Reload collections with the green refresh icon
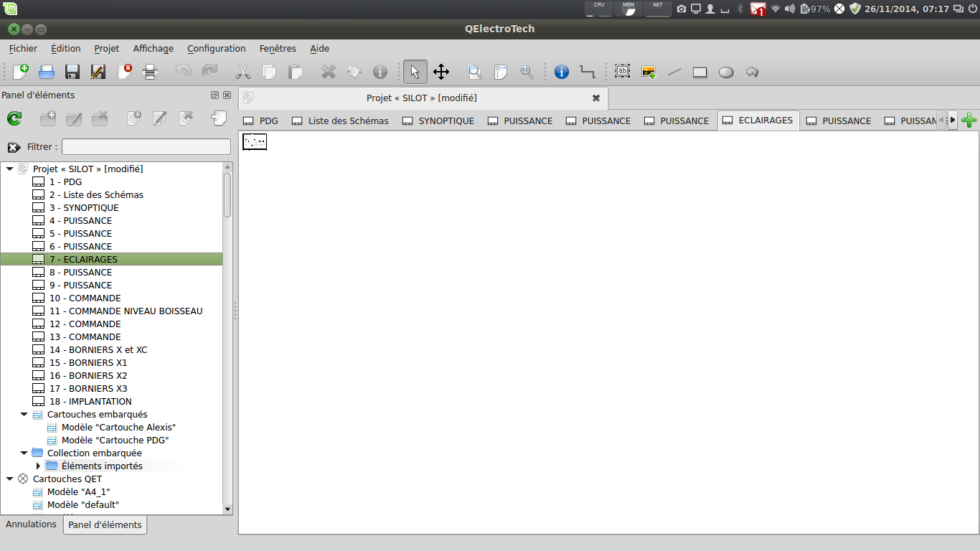Image resolution: width=980 pixels, height=551 pixels. coord(14,119)
